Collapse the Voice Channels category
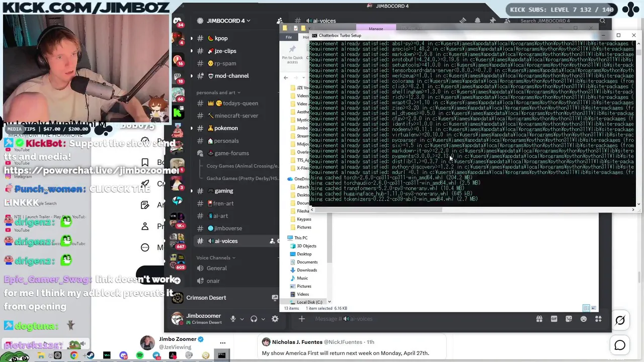The width and height of the screenshot is (644, 362). [216, 257]
